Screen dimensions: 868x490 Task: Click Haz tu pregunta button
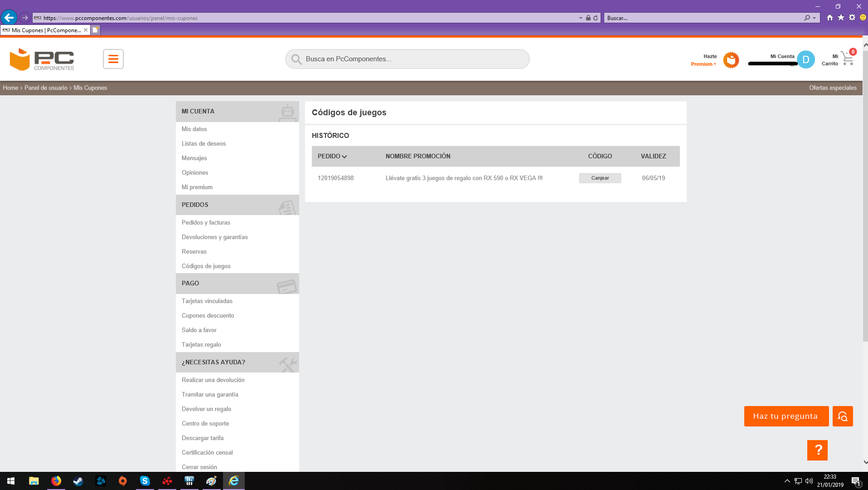tap(786, 416)
